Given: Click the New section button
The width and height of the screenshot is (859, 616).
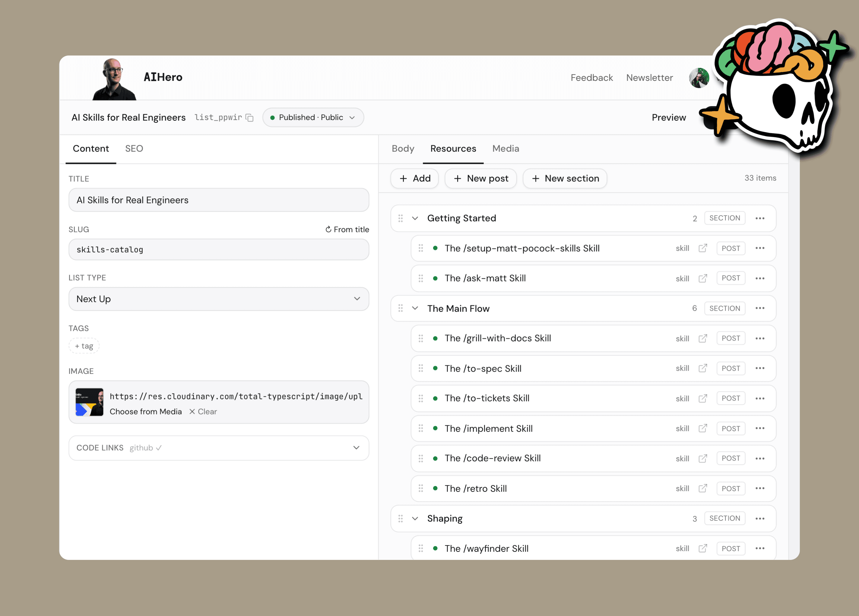Looking at the screenshot, I should (x=565, y=179).
